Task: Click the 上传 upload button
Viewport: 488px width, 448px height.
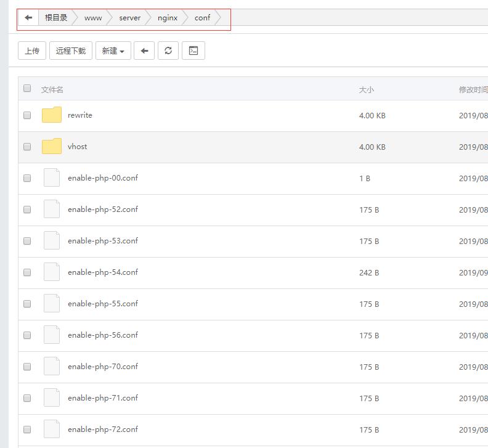Action: click(x=32, y=51)
